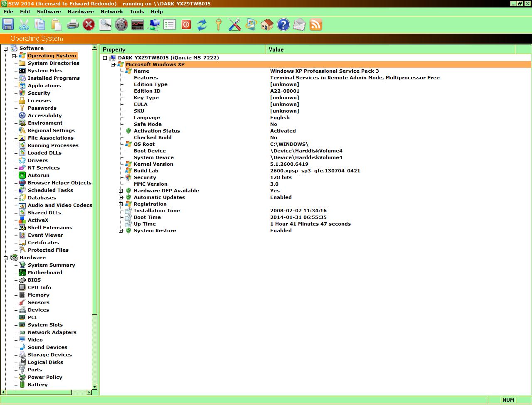Click the sidebar scroll up arrow
The image size is (532, 405).
95,47
